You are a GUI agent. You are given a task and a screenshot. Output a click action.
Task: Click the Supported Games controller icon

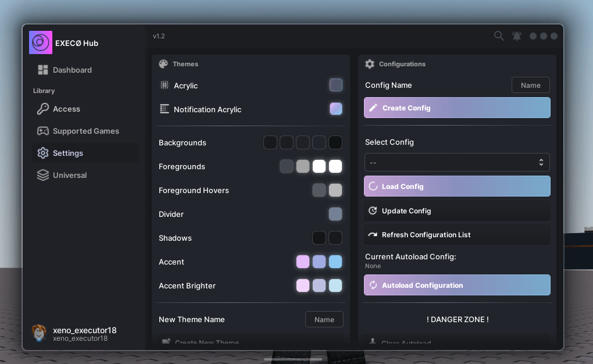[43, 131]
